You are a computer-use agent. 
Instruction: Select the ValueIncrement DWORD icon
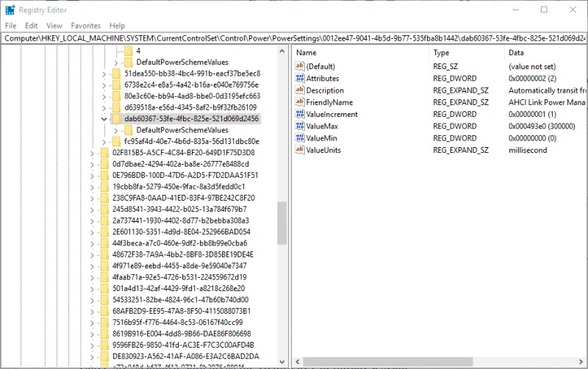coord(300,114)
